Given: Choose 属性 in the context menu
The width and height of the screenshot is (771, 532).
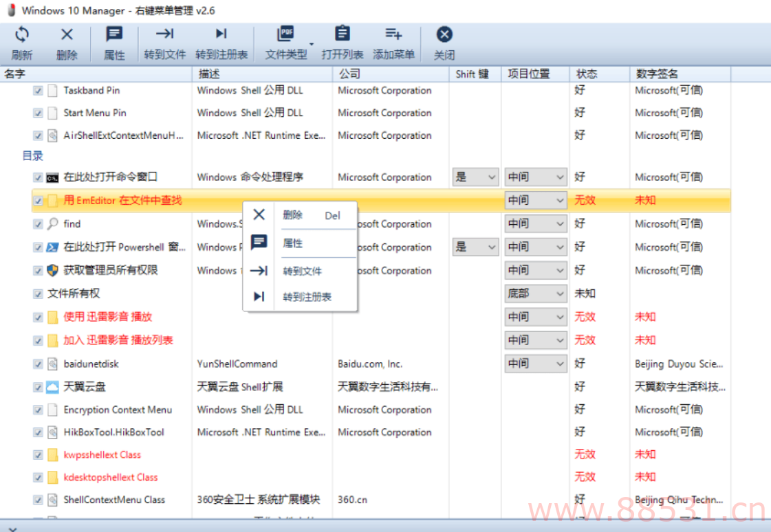Looking at the screenshot, I should point(300,243).
